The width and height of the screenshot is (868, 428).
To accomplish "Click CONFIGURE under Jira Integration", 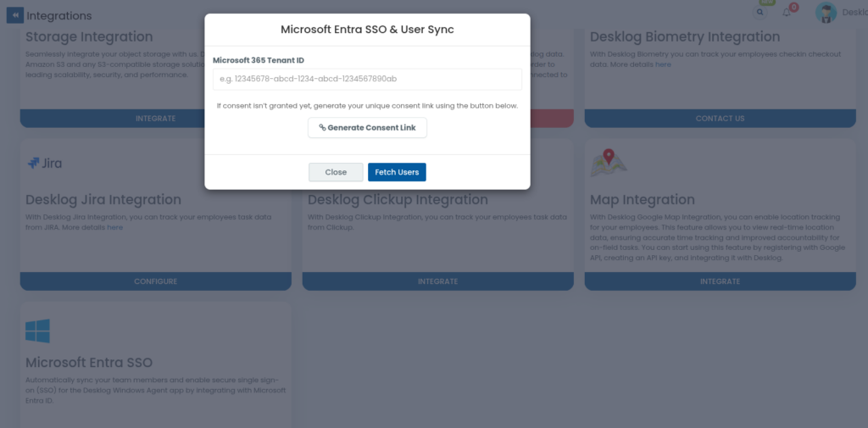I will 156,281.
